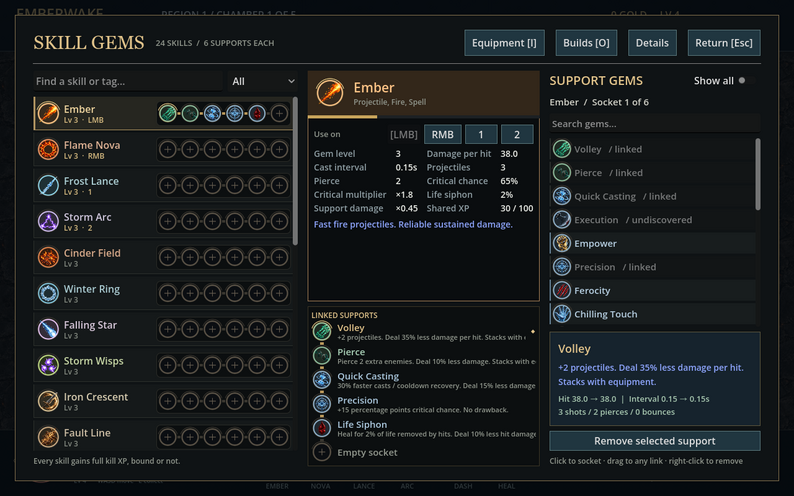Open the All skill filter dropdown
The width and height of the screenshot is (794, 496).
click(x=263, y=81)
